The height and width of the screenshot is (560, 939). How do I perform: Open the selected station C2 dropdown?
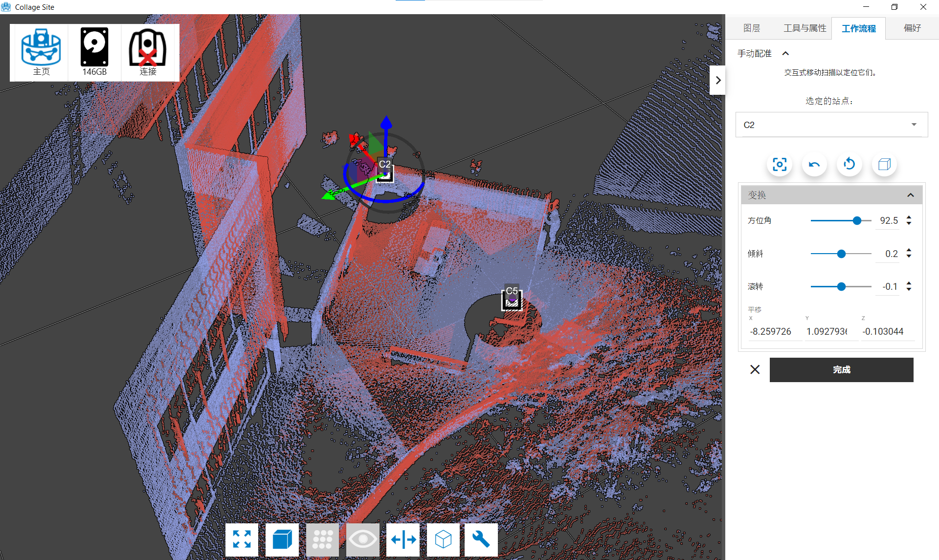click(831, 125)
